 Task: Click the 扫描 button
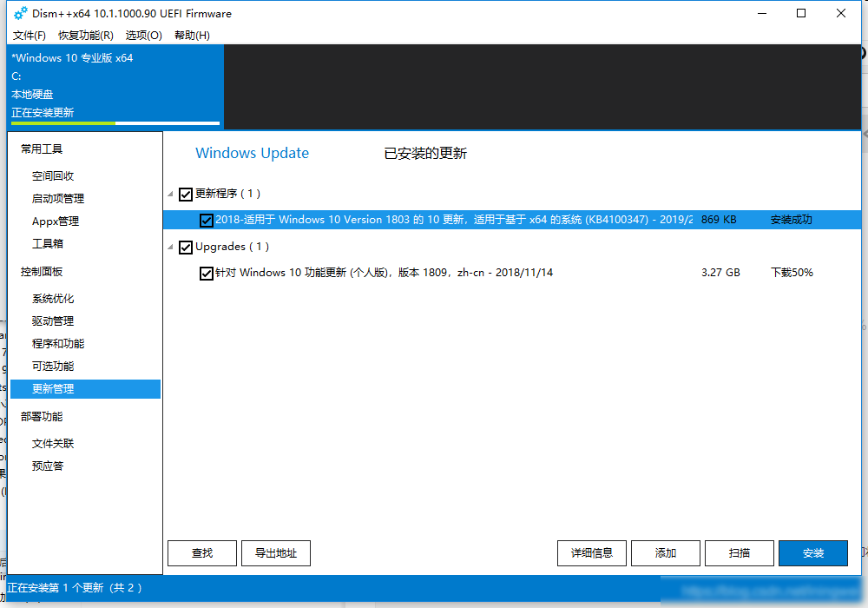coord(739,553)
